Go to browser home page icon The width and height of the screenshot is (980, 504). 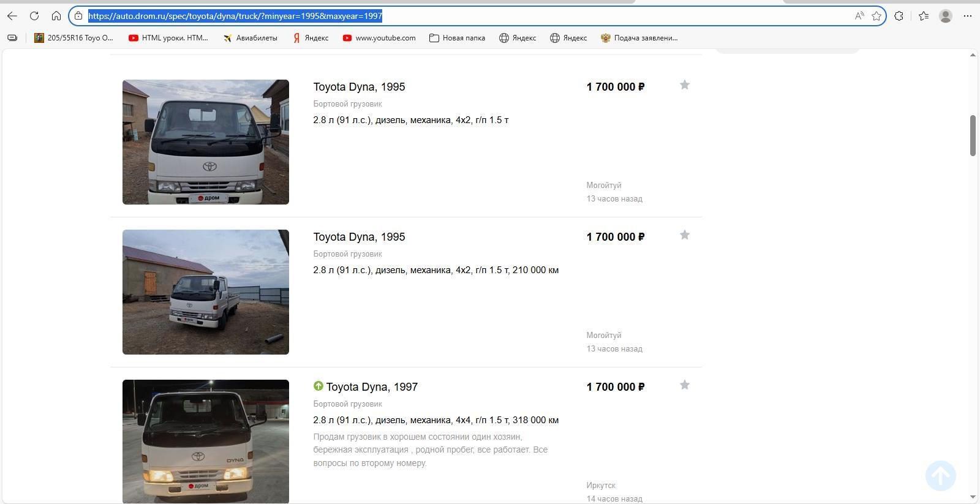[56, 16]
